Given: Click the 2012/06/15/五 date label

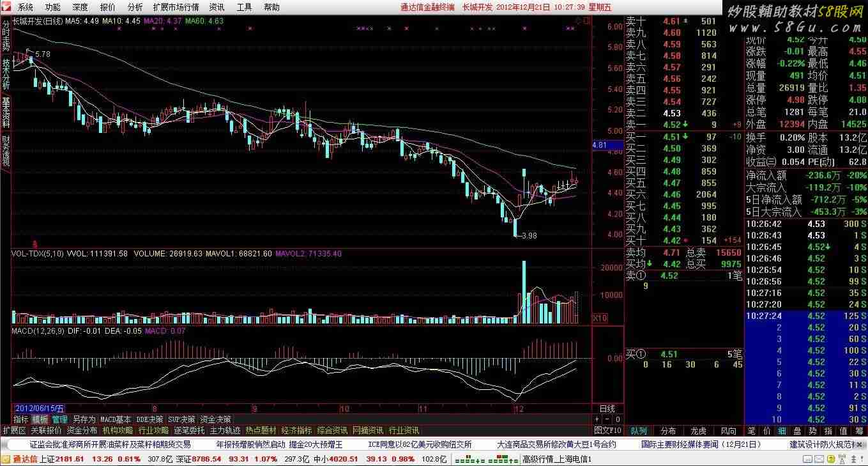Looking at the screenshot, I should (39, 408).
